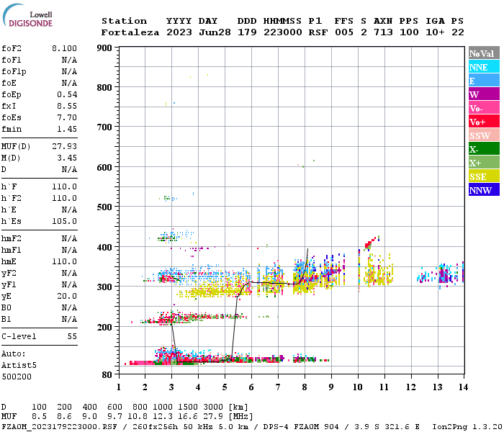Screen dimensions: 504x432
Task: Click the fxI value 8.55
Action: [67, 106]
